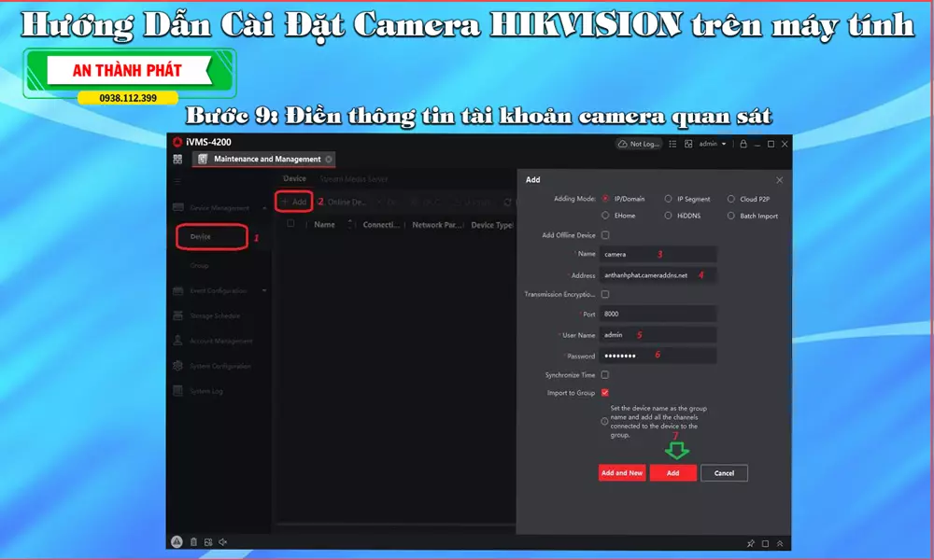Expand status panel with double-chevron icon
This screenshot has width=934, height=560.
point(780,543)
